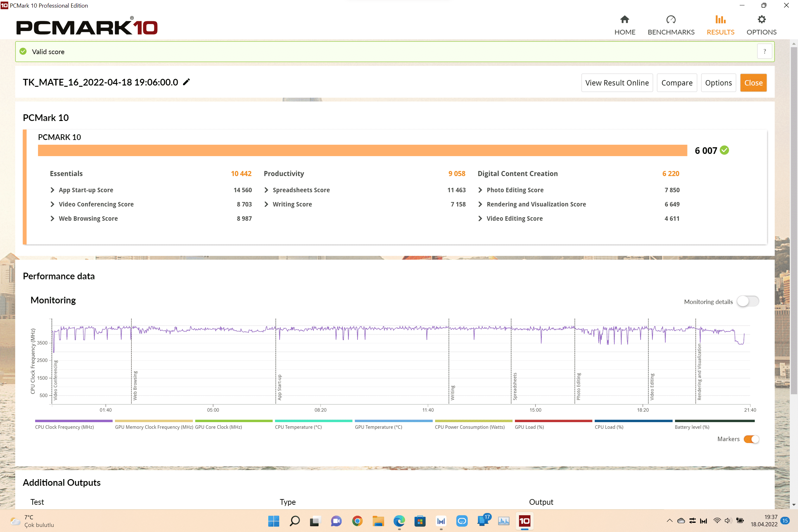Open Google Chrome from the taskbar
The height and width of the screenshot is (532, 798).
click(357, 521)
